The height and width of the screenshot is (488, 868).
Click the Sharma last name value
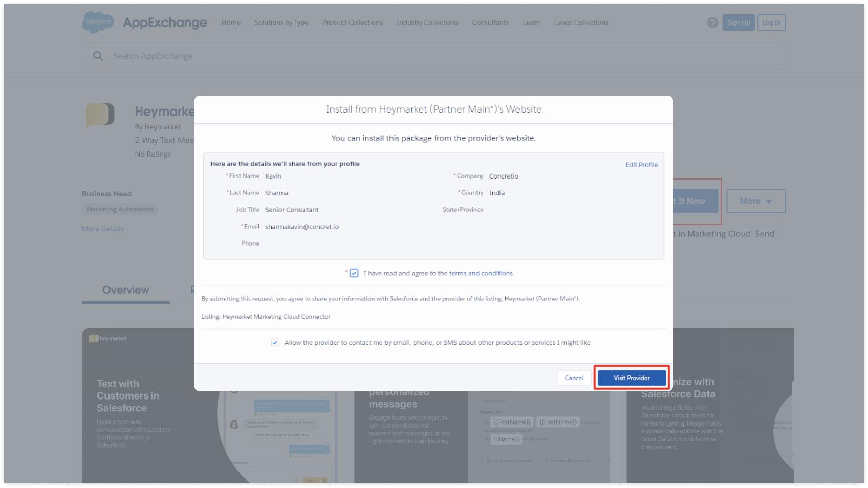tap(277, 193)
